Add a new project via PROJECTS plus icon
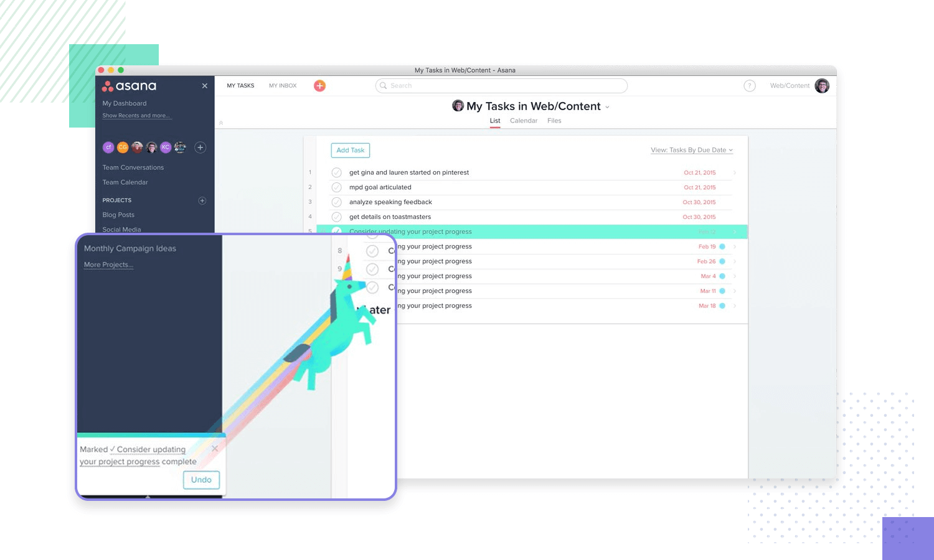Viewport: 934px width, 560px height. (x=202, y=200)
